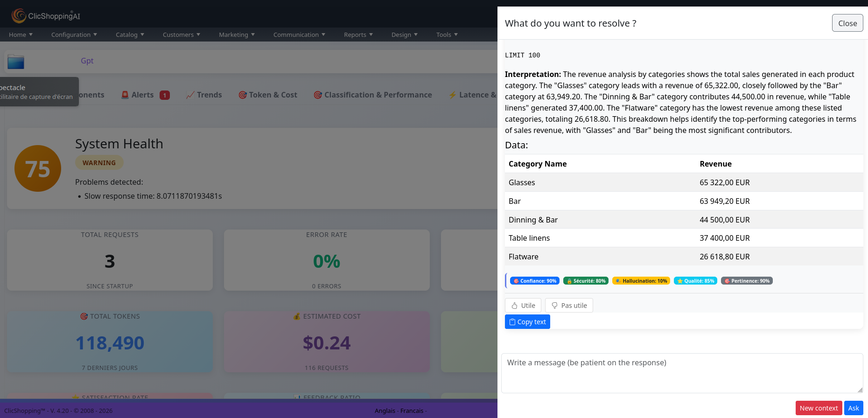Click the Sécurité 80% badge

(x=586, y=281)
